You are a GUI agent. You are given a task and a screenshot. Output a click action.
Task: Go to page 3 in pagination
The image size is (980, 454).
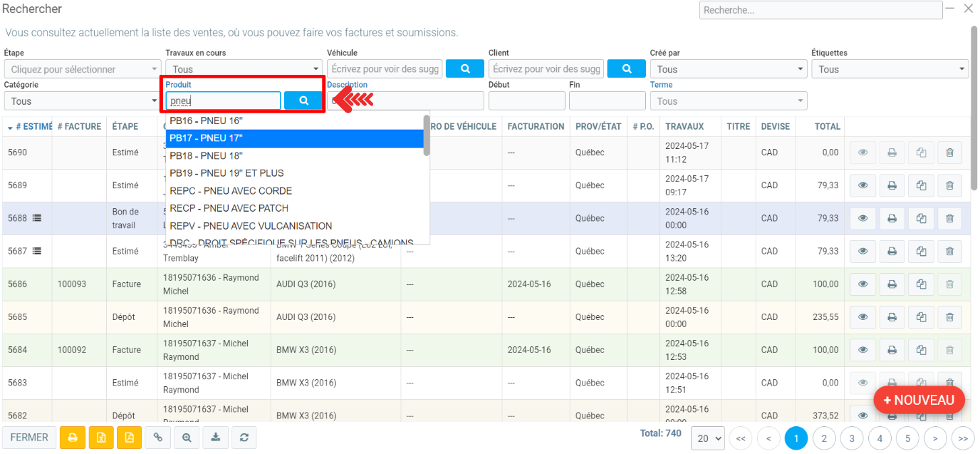pos(852,438)
